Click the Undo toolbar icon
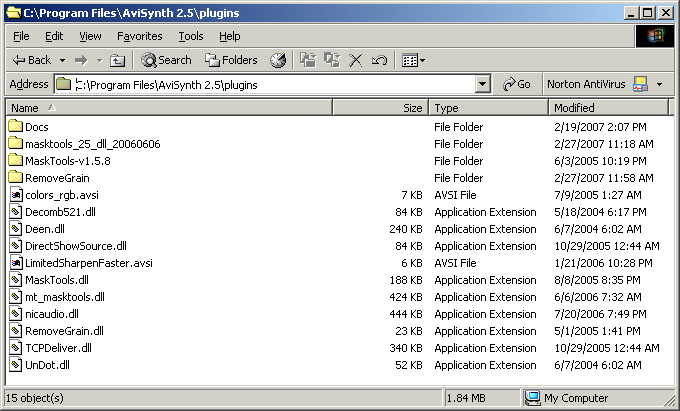This screenshot has height=411, width=680. [x=379, y=60]
